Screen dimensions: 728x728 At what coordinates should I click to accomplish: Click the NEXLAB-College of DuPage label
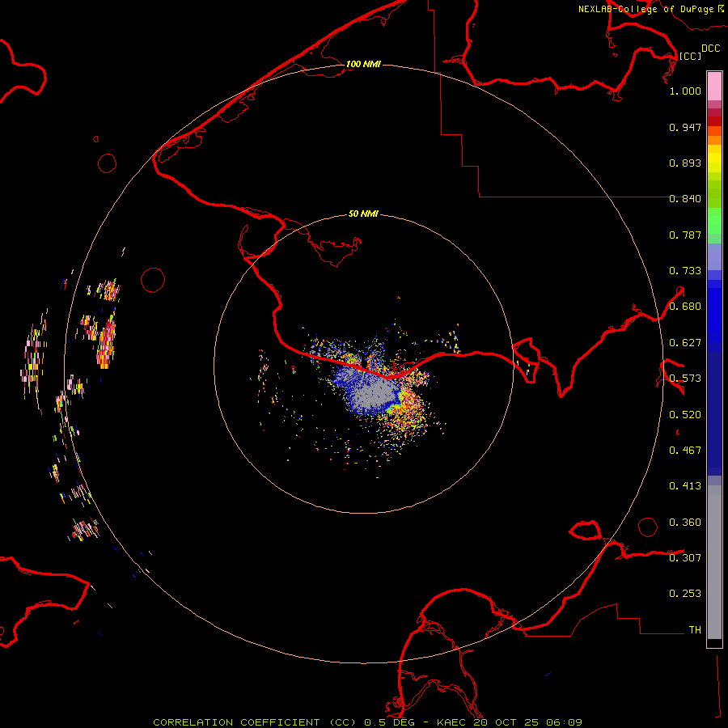click(x=645, y=9)
